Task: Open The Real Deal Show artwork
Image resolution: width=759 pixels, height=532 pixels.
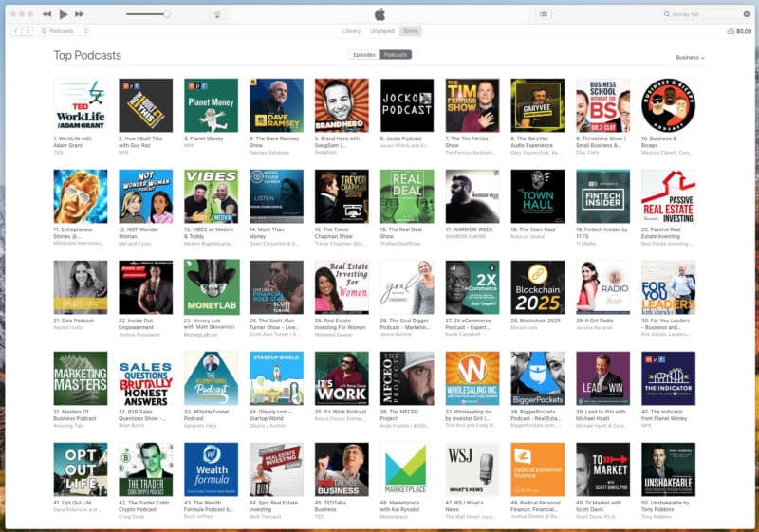Action: pyautogui.click(x=407, y=196)
